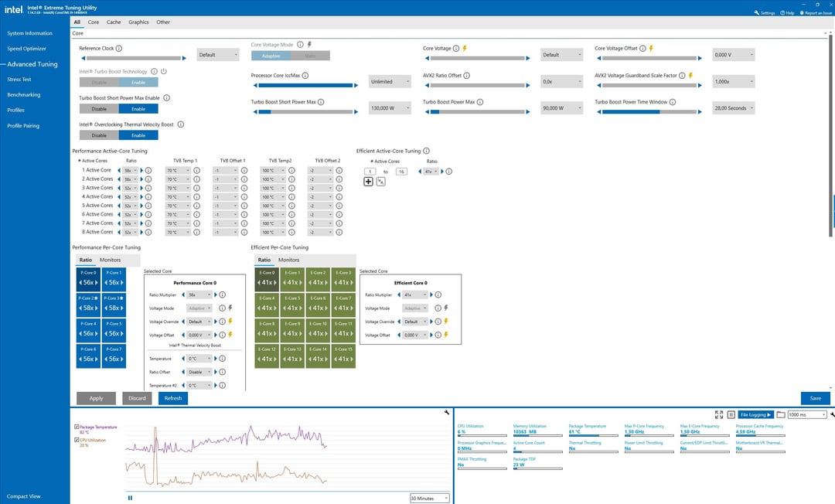Uncheck the Package Temperature graph checkbox
The height and width of the screenshot is (504, 835).
click(x=77, y=427)
